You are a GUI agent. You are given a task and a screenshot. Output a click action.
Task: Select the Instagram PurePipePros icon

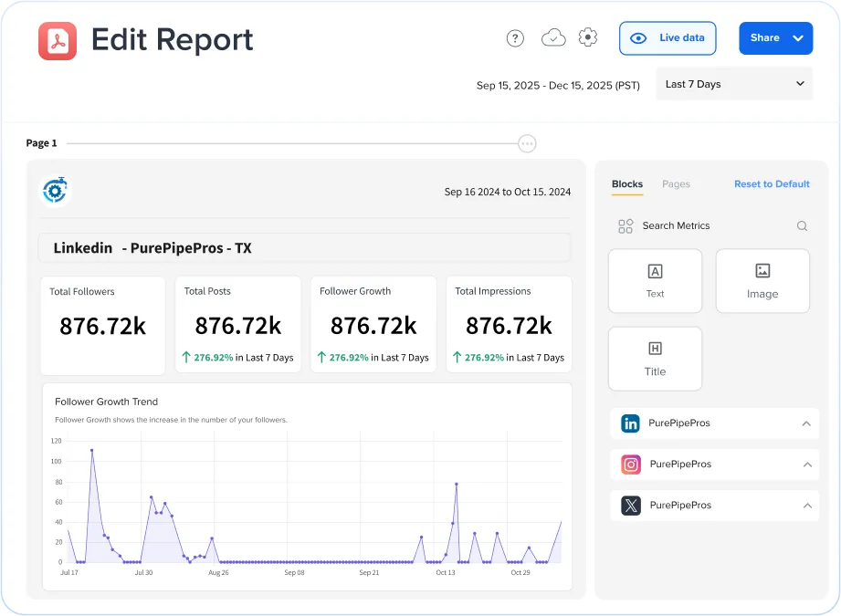pyautogui.click(x=629, y=465)
